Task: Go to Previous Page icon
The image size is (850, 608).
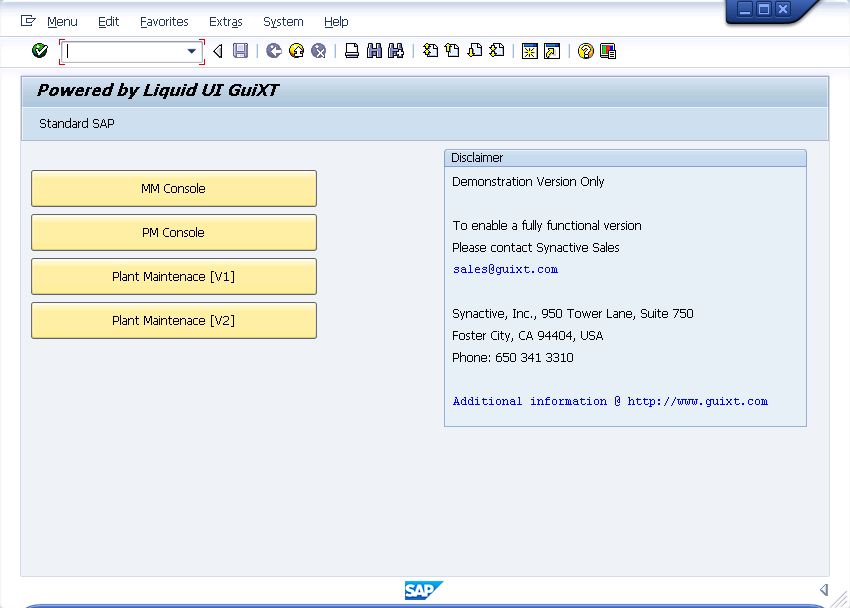Action: point(452,51)
